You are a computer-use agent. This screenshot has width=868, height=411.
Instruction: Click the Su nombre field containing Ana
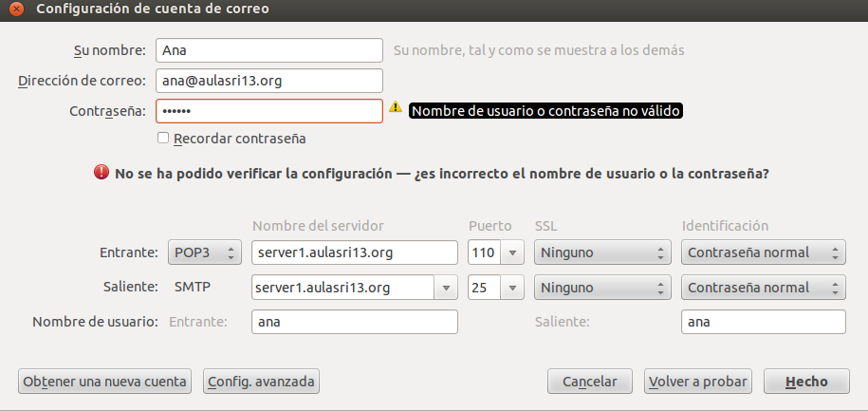click(269, 50)
